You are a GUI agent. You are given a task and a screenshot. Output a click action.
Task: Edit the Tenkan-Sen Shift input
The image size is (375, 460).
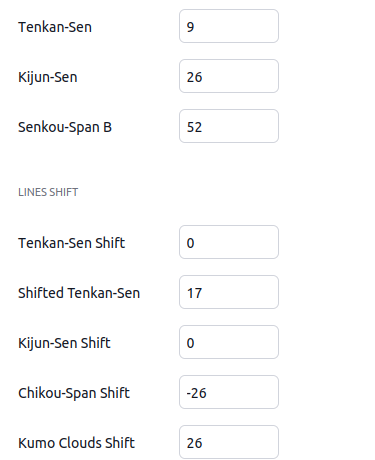(229, 242)
